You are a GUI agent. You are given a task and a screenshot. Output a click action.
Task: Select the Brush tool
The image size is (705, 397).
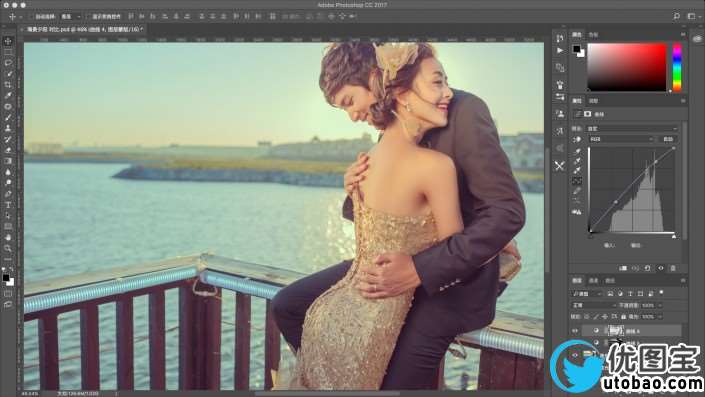tap(8, 117)
